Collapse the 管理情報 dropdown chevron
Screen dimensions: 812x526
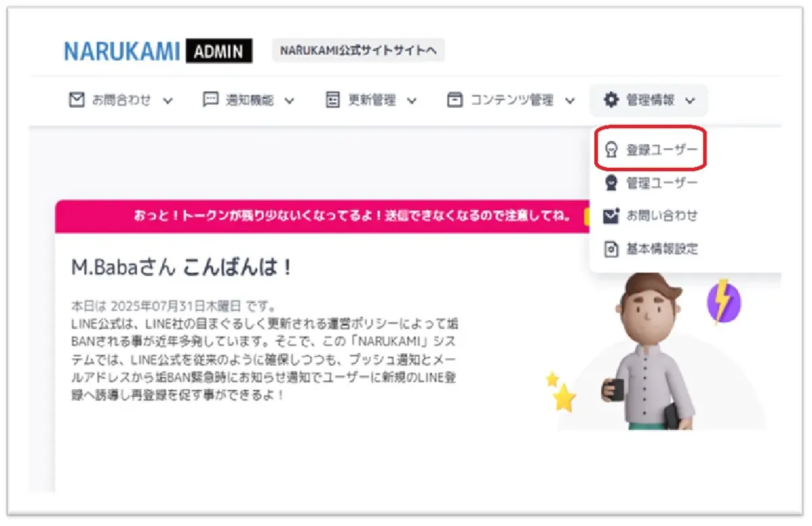pos(690,101)
